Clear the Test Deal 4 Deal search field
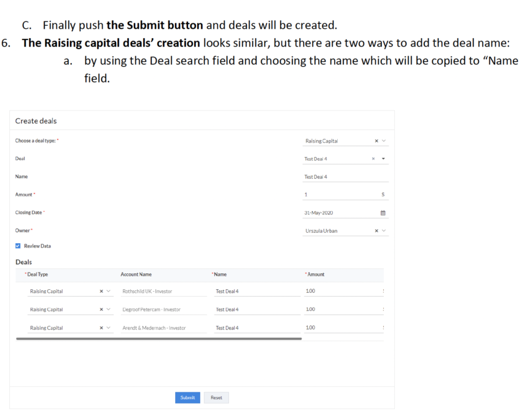Screen dimensions: 519x420 pyautogui.click(x=373, y=159)
